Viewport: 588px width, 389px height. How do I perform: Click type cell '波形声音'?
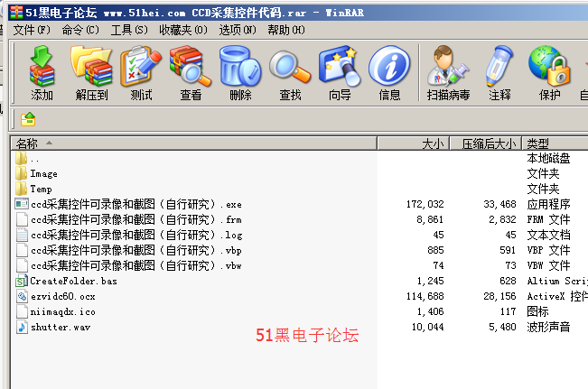click(x=548, y=327)
